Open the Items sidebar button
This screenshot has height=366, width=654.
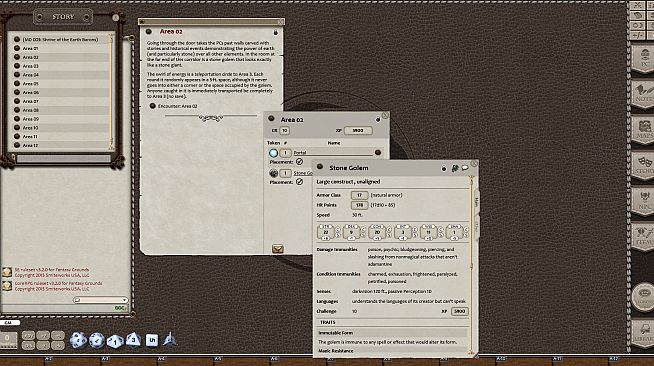pyautogui.click(x=644, y=236)
